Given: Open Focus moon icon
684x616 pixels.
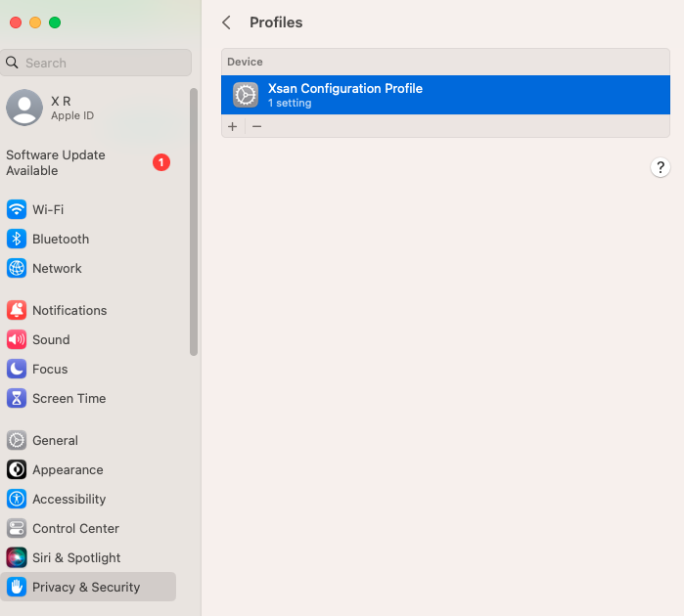Looking at the screenshot, I should (x=17, y=369).
